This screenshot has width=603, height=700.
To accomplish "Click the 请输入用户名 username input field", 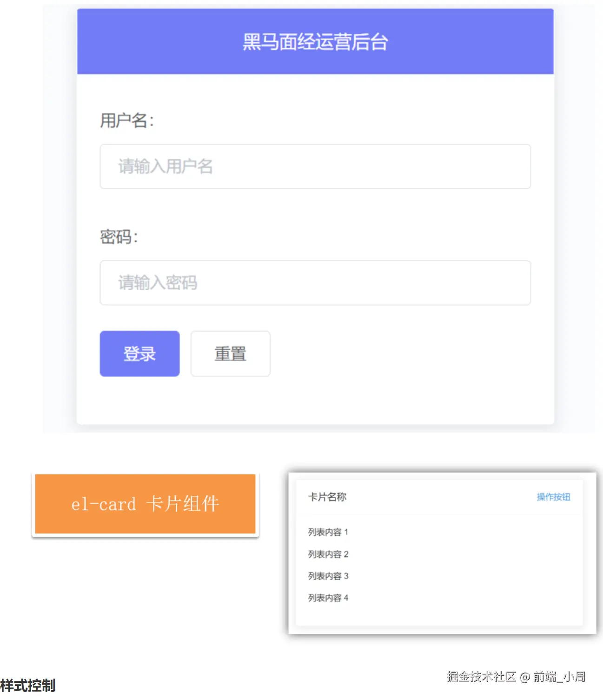I will point(315,167).
